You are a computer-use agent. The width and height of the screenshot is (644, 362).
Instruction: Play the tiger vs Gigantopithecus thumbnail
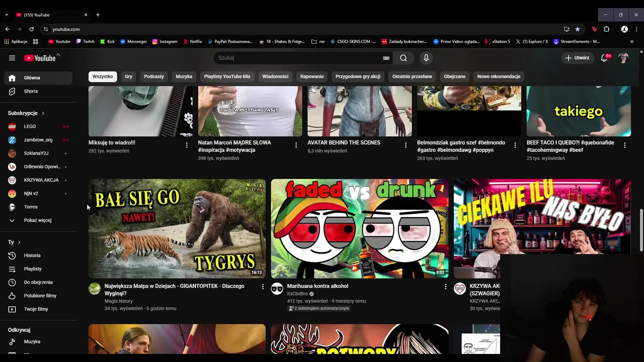pyautogui.click(x=177, y=228)
